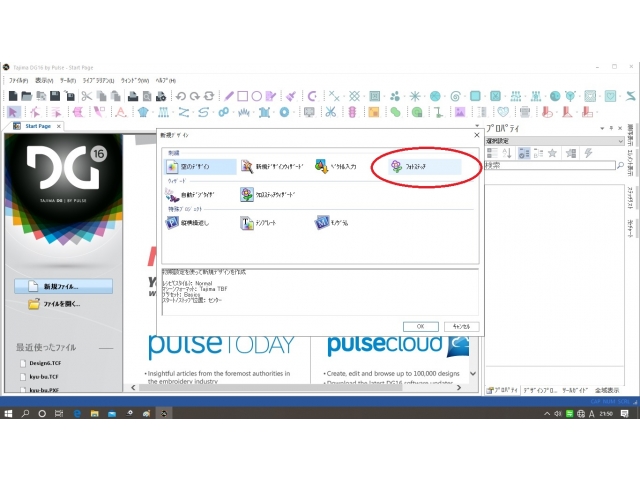Open the ツール(T) menu
The height and width of the screenshot is (480, 640).
tap(68, 80)
